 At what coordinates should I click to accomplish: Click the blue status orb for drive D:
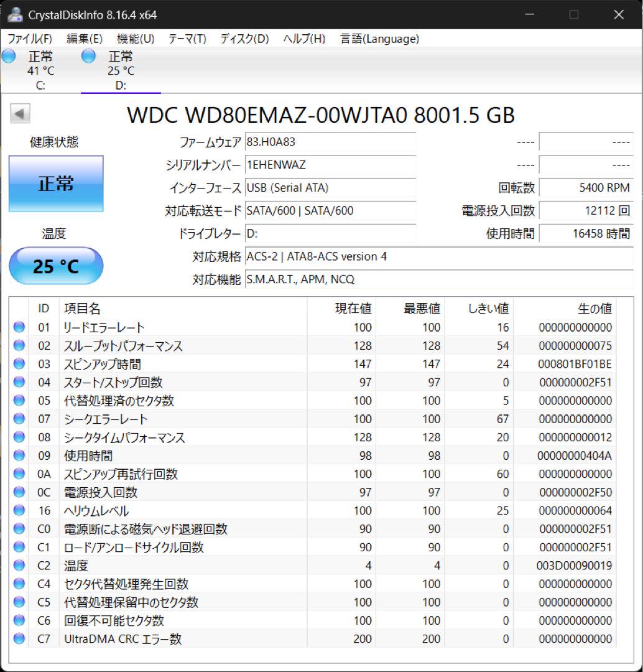[89, 56]
